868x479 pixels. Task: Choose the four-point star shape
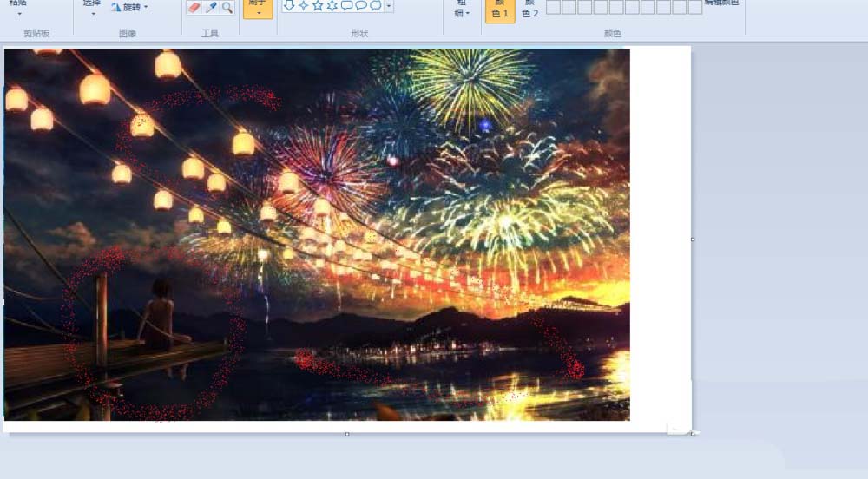pyautogui.click(x=303, y=5)
